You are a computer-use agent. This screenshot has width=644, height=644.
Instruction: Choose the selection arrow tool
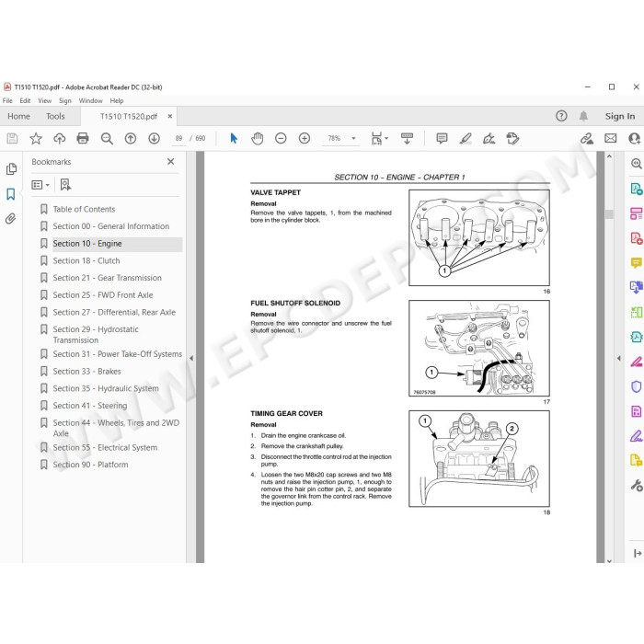click(234, 138)
